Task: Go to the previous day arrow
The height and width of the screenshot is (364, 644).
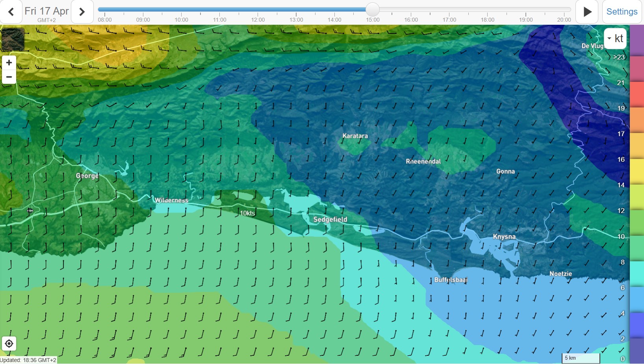Action: click(11, 12)
